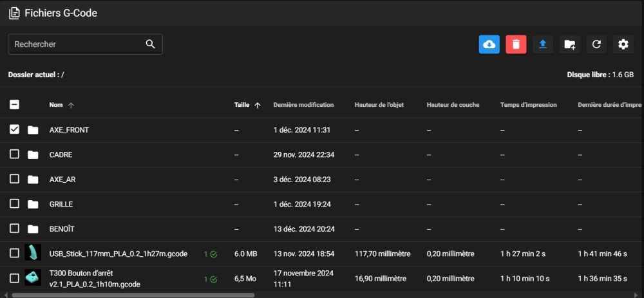Create a new folder with folder-plus icon
This screenshot has width=644, height=298.
coord(570,44)
